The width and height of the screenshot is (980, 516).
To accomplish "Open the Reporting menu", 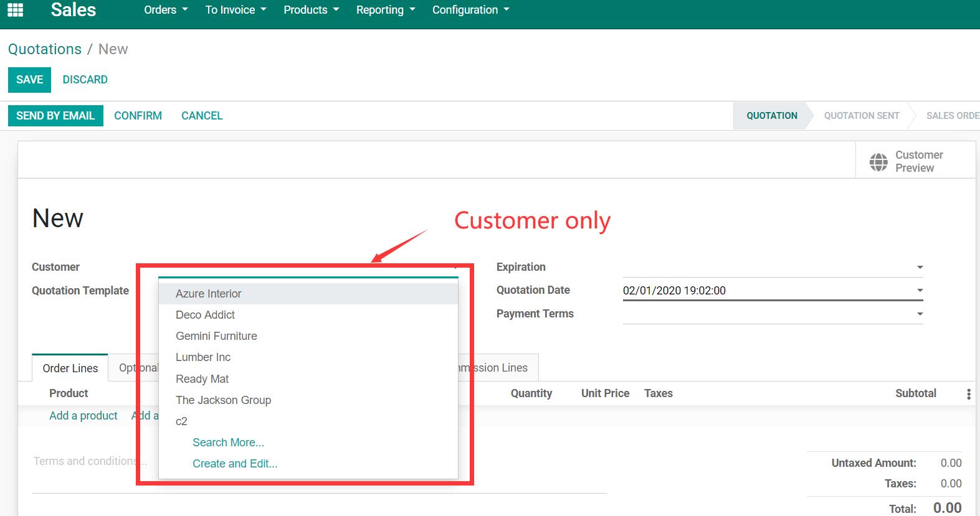I will (x=385, y=10).
